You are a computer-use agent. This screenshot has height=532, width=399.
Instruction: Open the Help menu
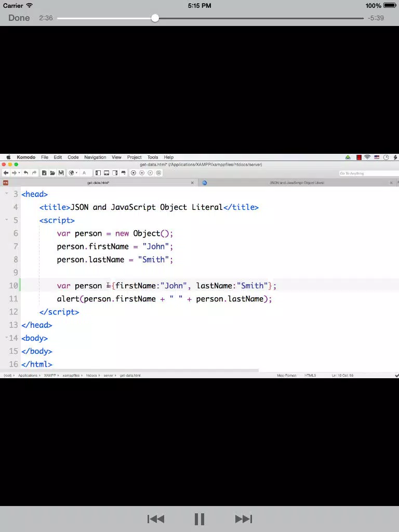[169, 157]
